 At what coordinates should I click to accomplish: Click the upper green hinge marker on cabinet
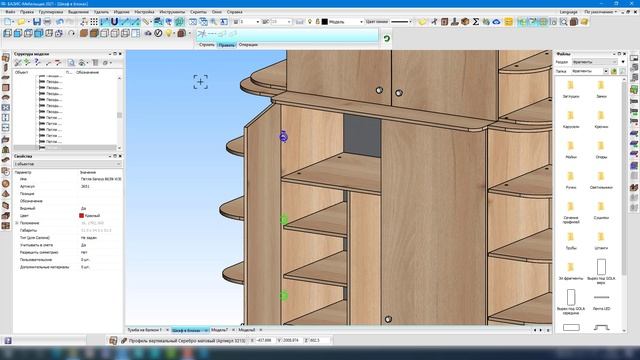[x=284, y=220]
